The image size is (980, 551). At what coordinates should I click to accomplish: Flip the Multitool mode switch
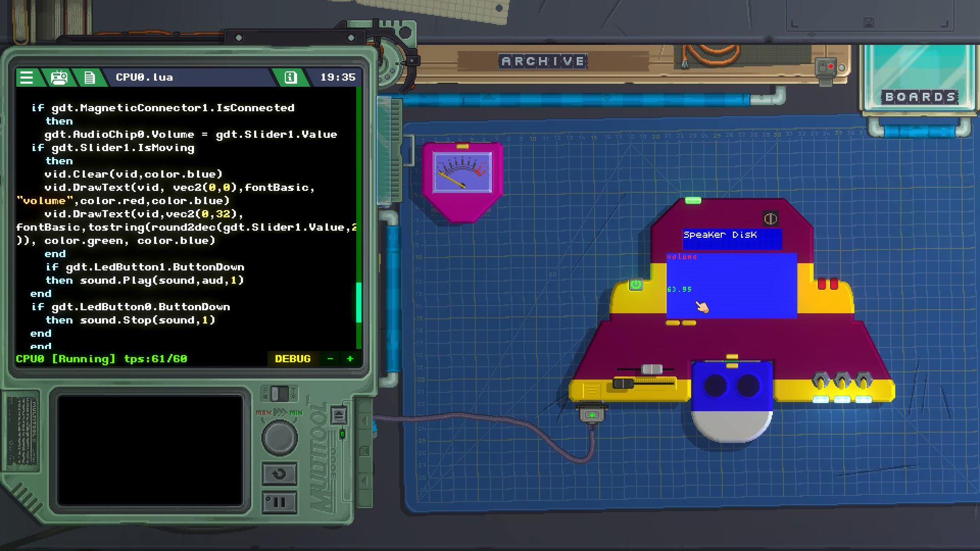(x=279, y=394)
